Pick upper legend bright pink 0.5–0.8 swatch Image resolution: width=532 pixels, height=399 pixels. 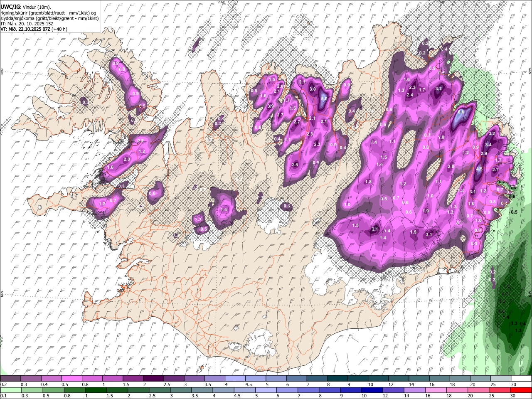(x=72, y=379)
